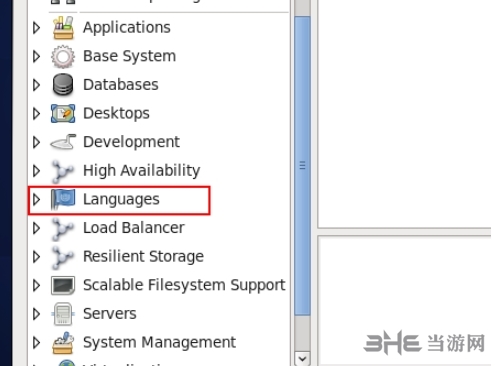Image resolution: width=495 pixels, height=366 pixels.
Task: Expand the Applications group
Action: coord(37,28)
